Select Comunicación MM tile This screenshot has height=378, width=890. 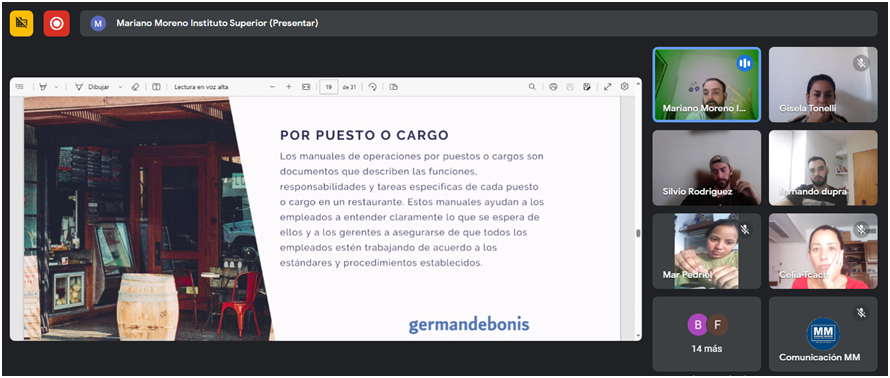pyautogui.click(x=823, y=334)
